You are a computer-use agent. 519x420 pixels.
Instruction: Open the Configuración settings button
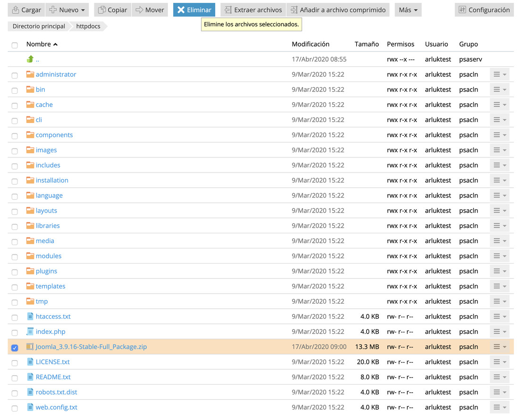484,10
